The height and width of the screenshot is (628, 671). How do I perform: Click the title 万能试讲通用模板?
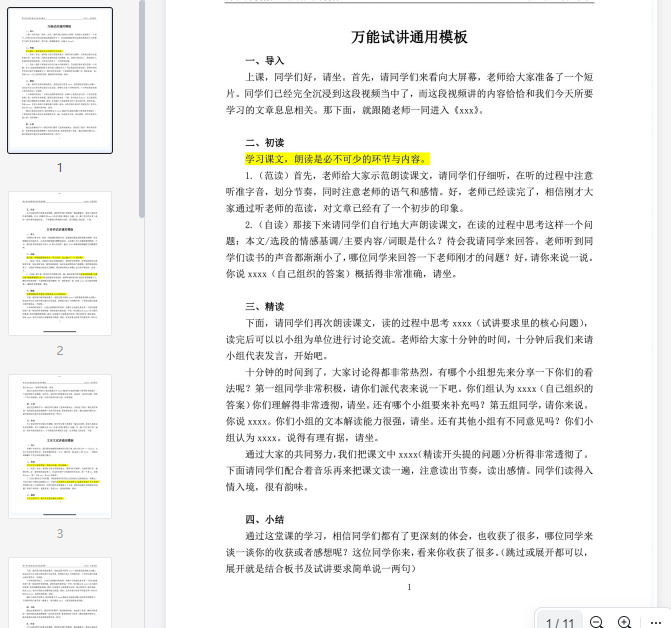pos(409,37)
